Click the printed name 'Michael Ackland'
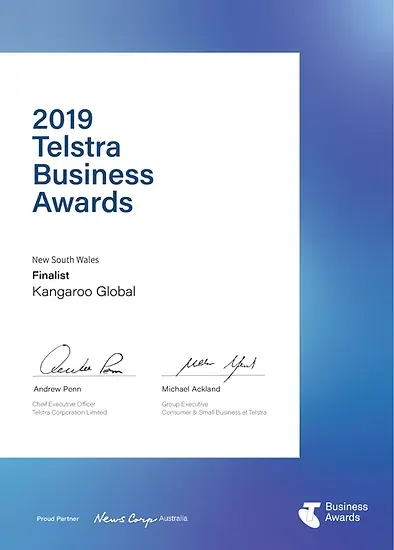 tap(191, 389)
